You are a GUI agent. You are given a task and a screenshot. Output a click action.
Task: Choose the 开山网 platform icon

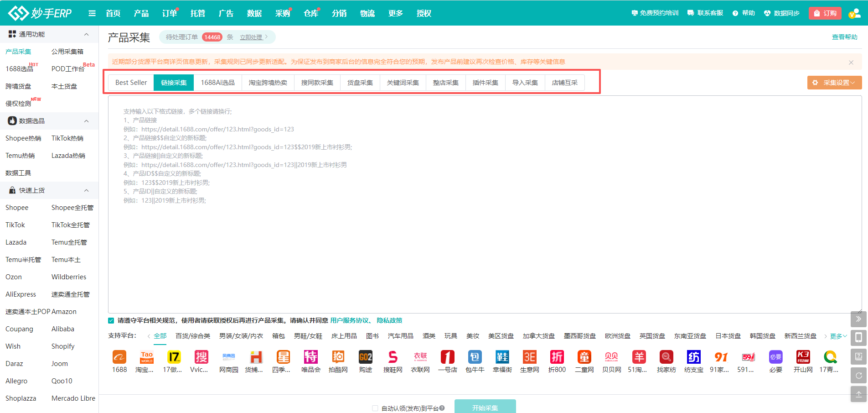pos(803,356)
